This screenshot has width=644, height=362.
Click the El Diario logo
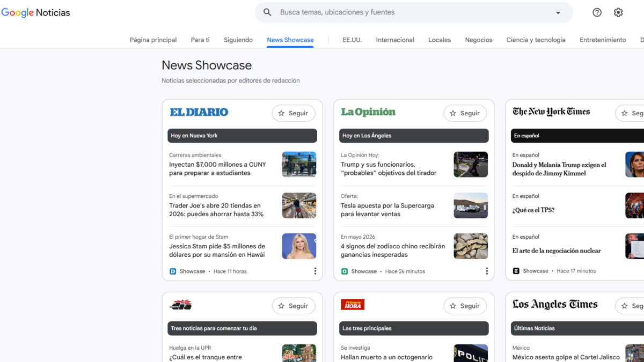point(199,112)
